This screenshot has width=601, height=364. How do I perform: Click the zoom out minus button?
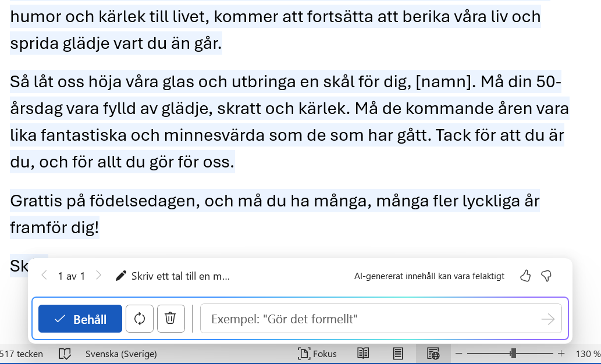458,354
